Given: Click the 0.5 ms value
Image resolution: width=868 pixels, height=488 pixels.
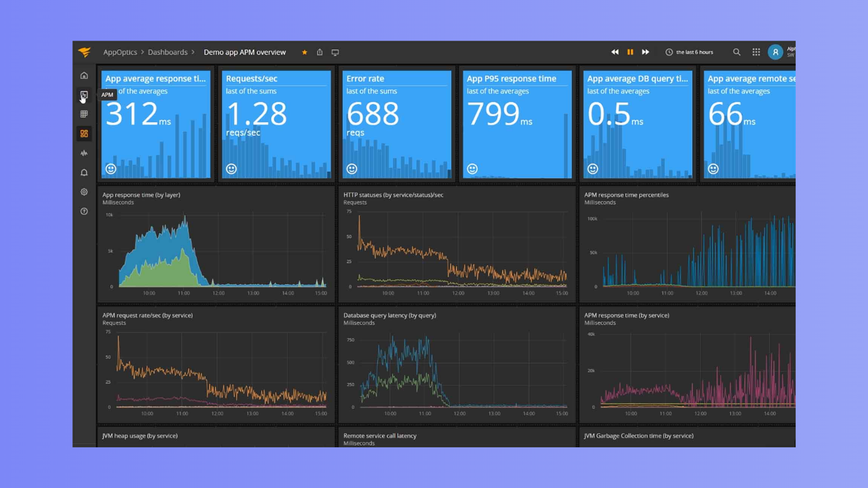Looking at the screenshot, I should pos(615,114).
